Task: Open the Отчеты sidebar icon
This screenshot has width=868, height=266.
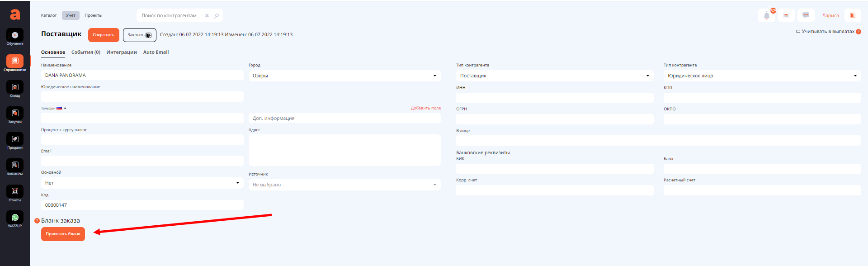Action: (x=15, y=191)
